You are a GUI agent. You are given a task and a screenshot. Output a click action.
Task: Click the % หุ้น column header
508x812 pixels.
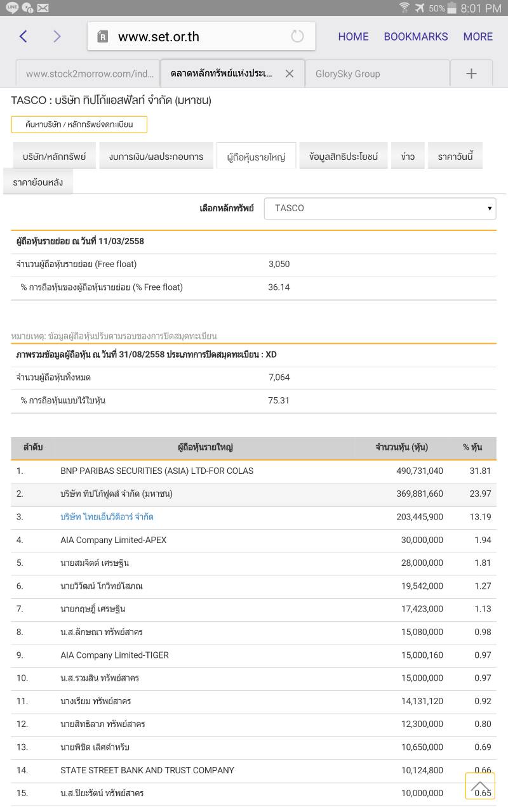[472, 447]
